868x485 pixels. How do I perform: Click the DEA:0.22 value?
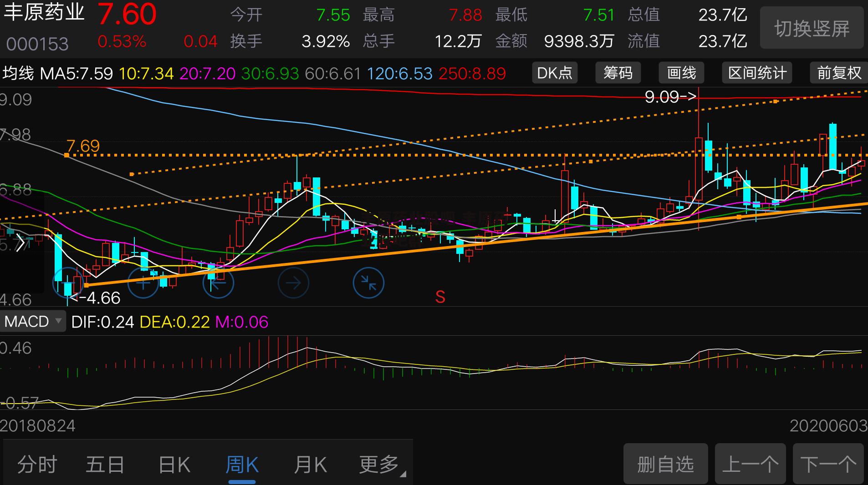tap(174, 322)
